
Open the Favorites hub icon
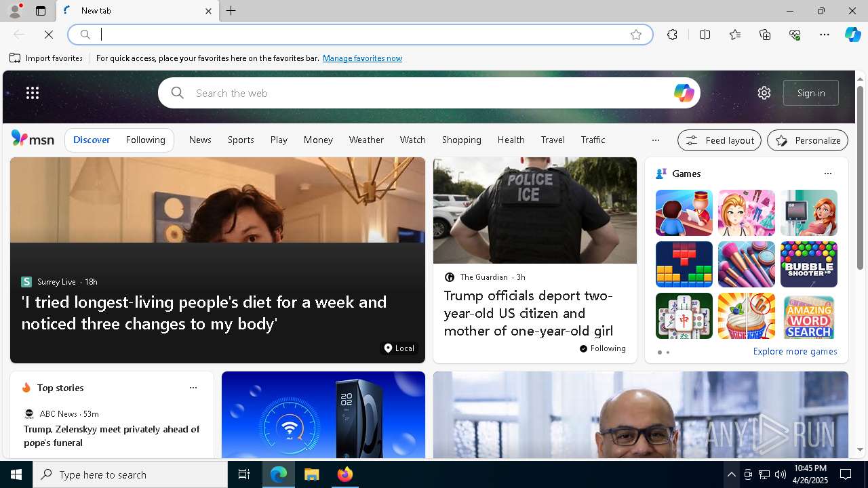click(x=735, y=35)
